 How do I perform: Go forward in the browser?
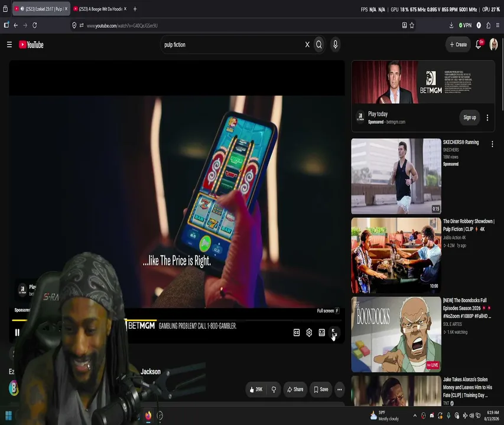point(25,25)
